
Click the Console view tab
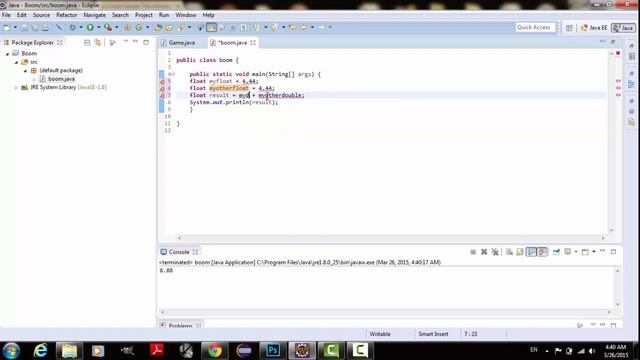pos(179,252)
